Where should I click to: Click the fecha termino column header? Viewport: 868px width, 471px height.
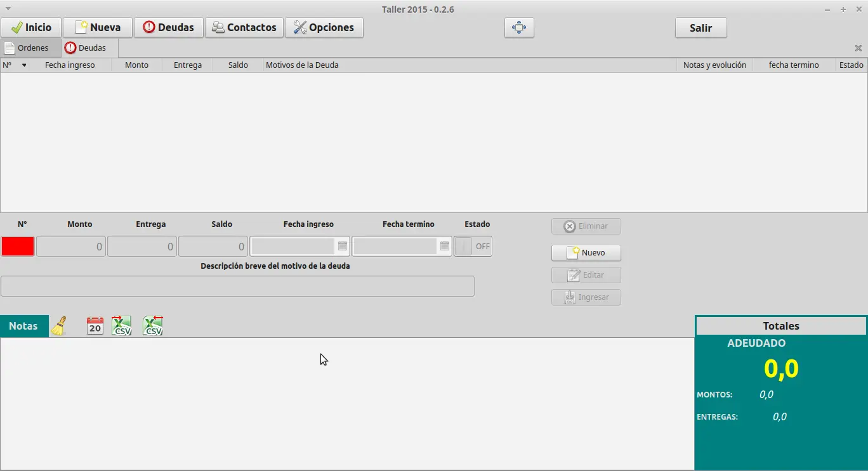click(794, 65)
